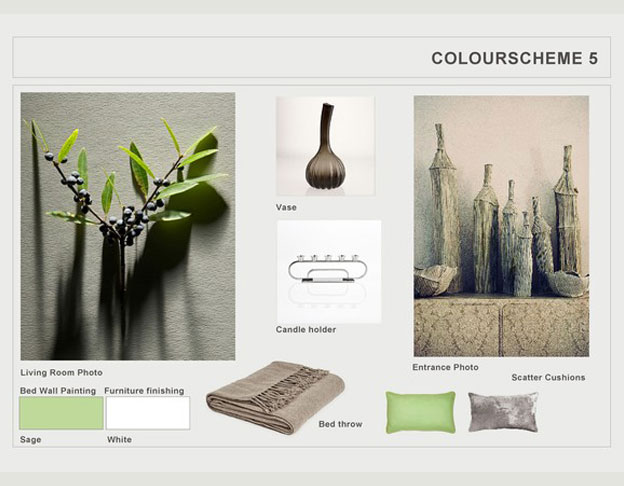Select the dark ribbed vase image
624x486 pixels.
[326, 146]
